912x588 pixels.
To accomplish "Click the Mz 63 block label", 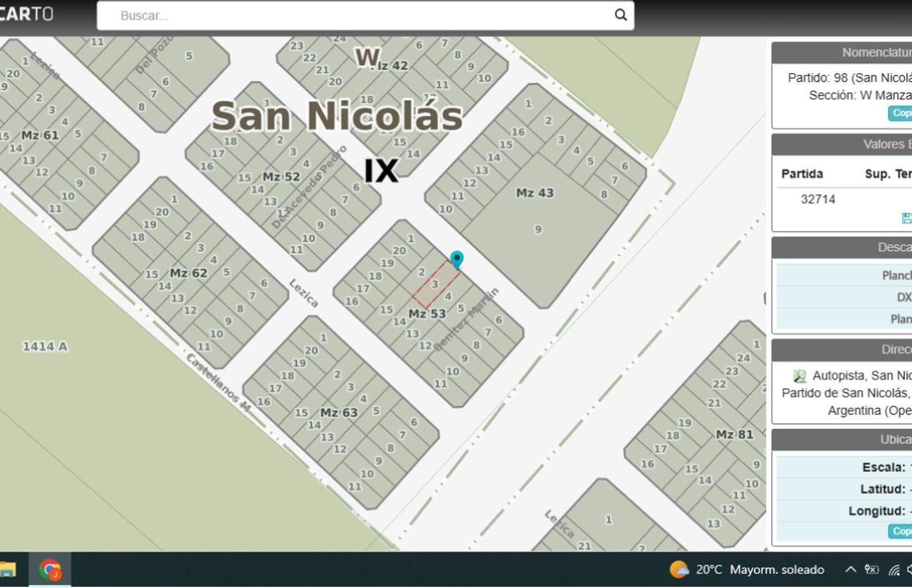I will pyautogui.click(x=338, y=413).
